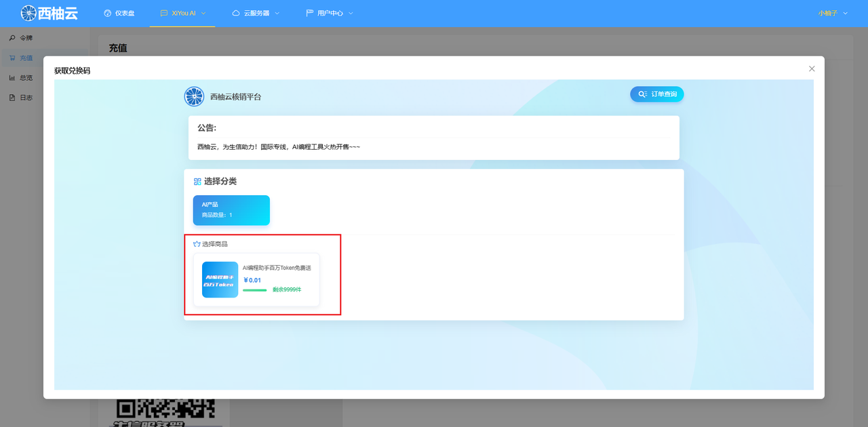The image size is (868, 427).
Task: Open the 仪表盘 dashboard menu item
Action: (x=119, y=13)
